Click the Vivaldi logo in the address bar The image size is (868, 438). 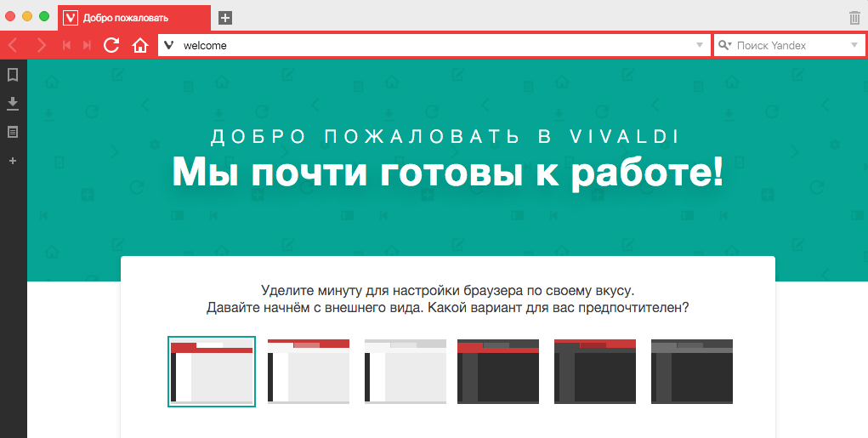click(169, 45)
